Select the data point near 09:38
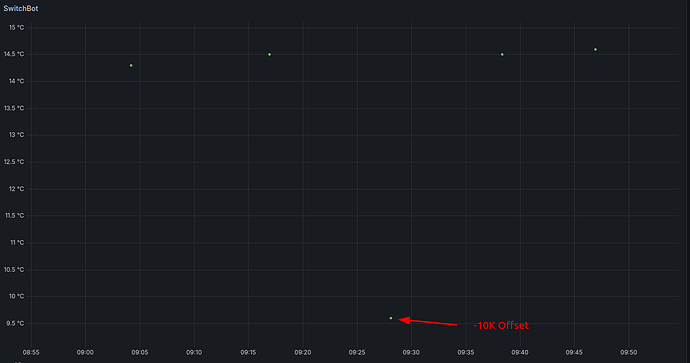 pos(502,55)
